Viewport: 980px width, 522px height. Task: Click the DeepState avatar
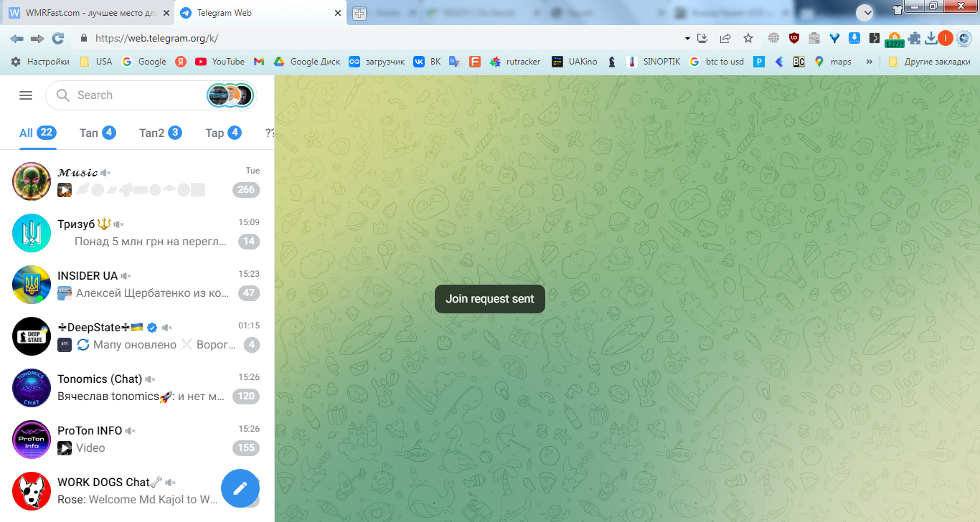pos(32,336)
